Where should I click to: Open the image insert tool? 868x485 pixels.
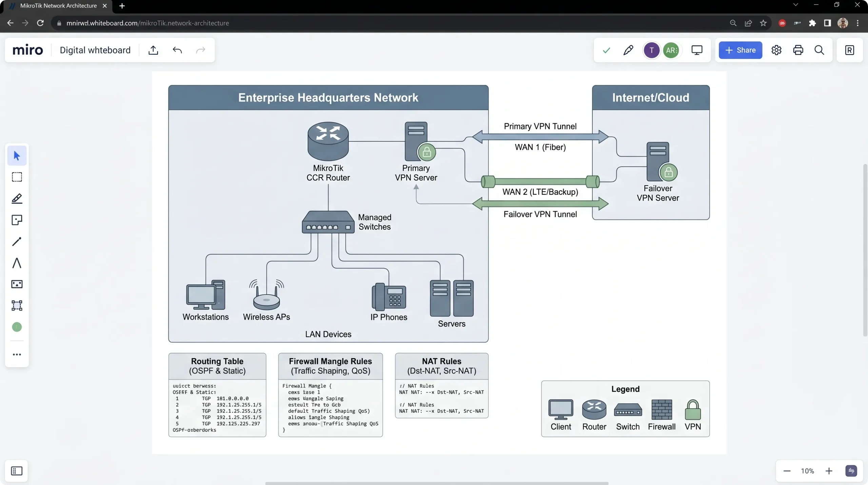point(17,284)
